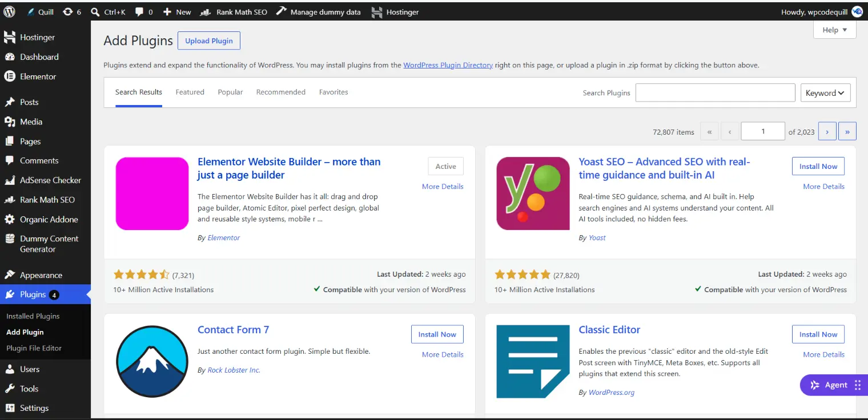Viewport: 868px width, 420px height.
Task: Open the Quill site admin bar item
Action: [x=40, y=12]
